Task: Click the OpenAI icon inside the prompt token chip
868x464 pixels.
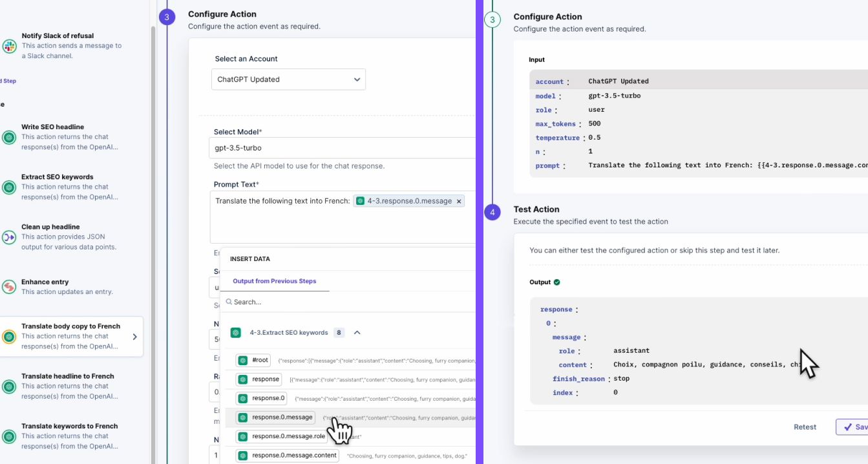Action: (x=361, y=201)
